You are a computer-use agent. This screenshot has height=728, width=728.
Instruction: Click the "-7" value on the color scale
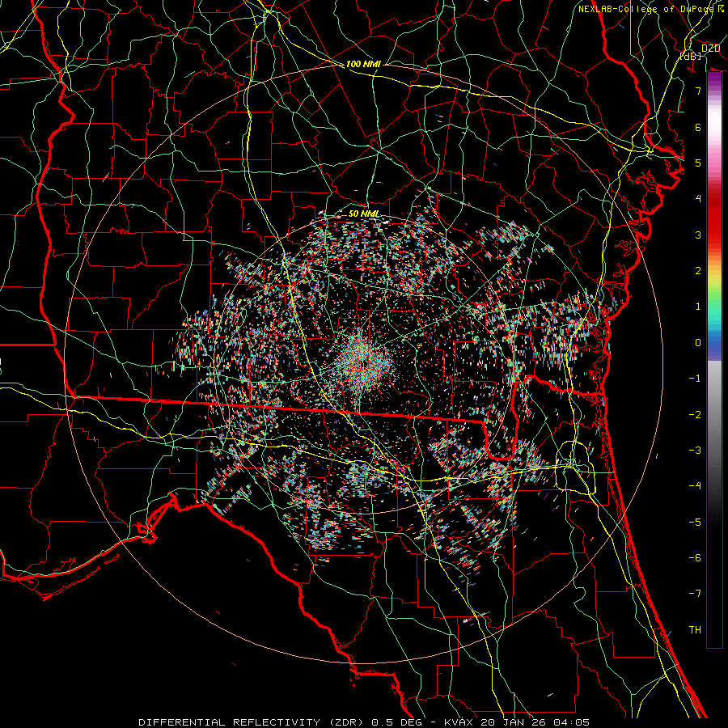click(695, 594)
